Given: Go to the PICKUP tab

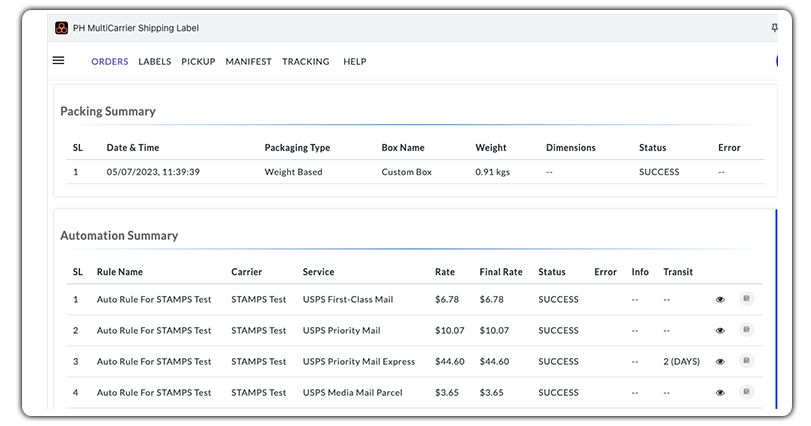Looking at the screenshot, I should pyautogui.click(x=198, y=62).
